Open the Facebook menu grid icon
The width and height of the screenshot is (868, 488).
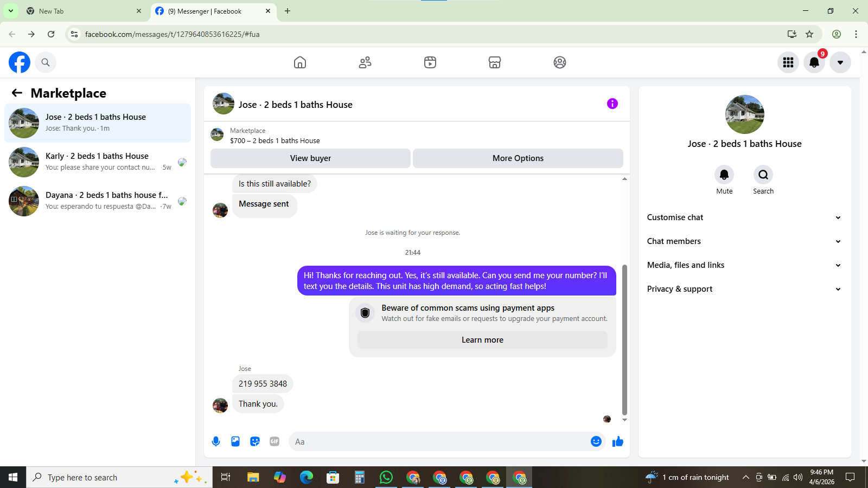[788, 62]
